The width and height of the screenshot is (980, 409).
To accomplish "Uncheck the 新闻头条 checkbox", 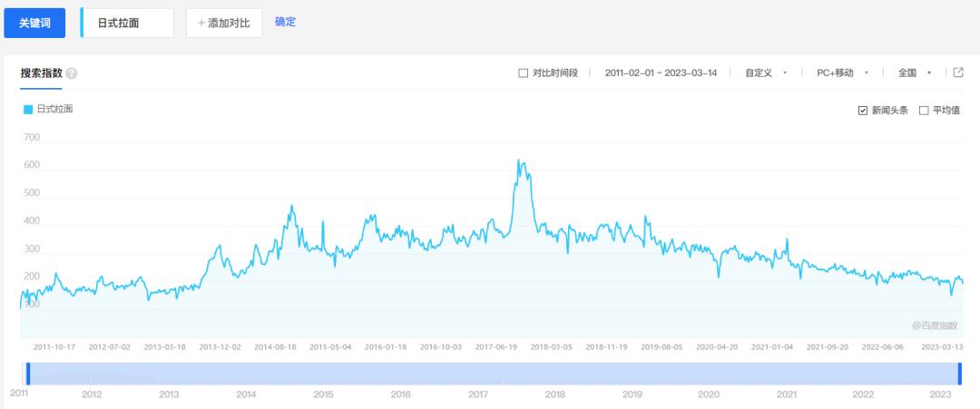I will pos(863,111).
